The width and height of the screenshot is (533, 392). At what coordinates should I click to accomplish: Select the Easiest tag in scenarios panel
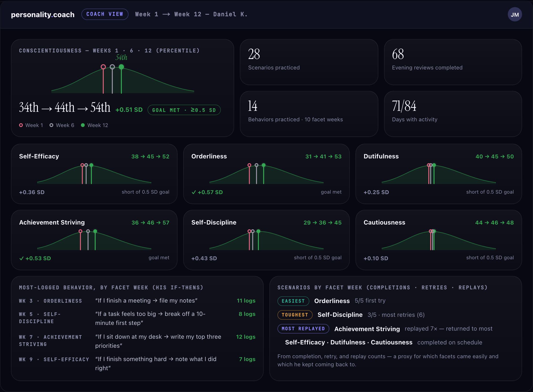pyautogui.click(x=293, y=301)
